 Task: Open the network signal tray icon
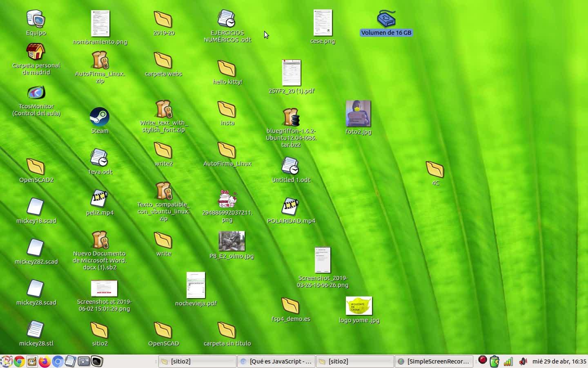[x=508, y=361]
